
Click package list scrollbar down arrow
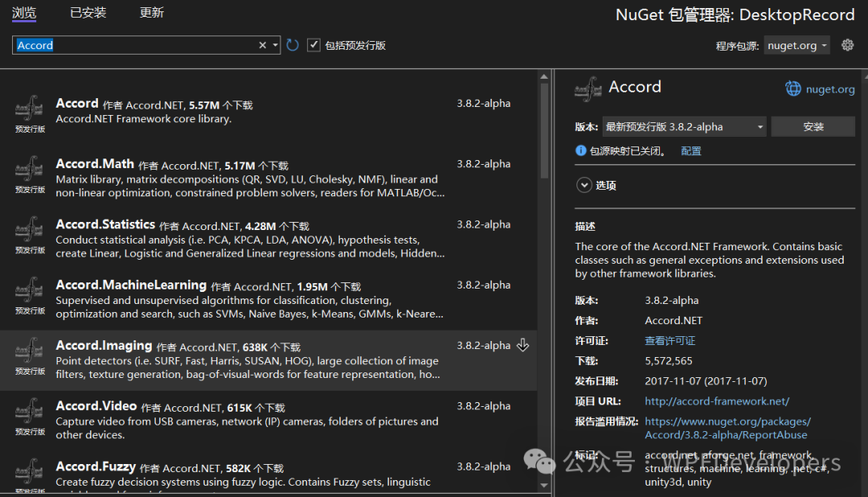544,486
